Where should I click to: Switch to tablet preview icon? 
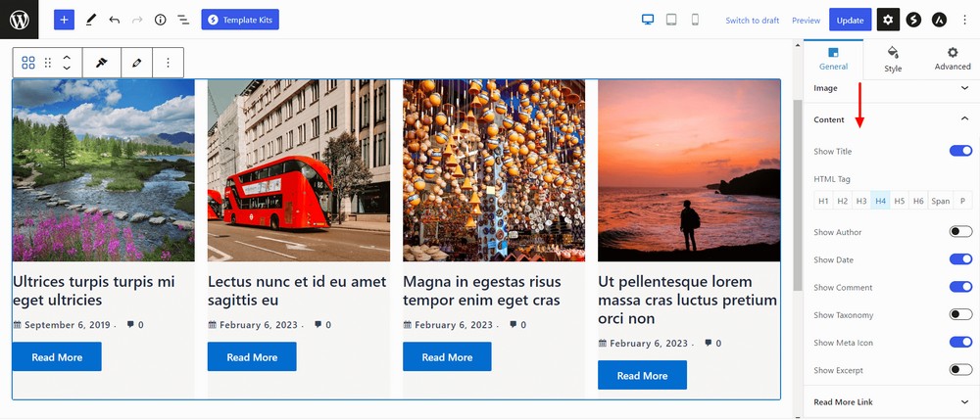click(671, 20)
